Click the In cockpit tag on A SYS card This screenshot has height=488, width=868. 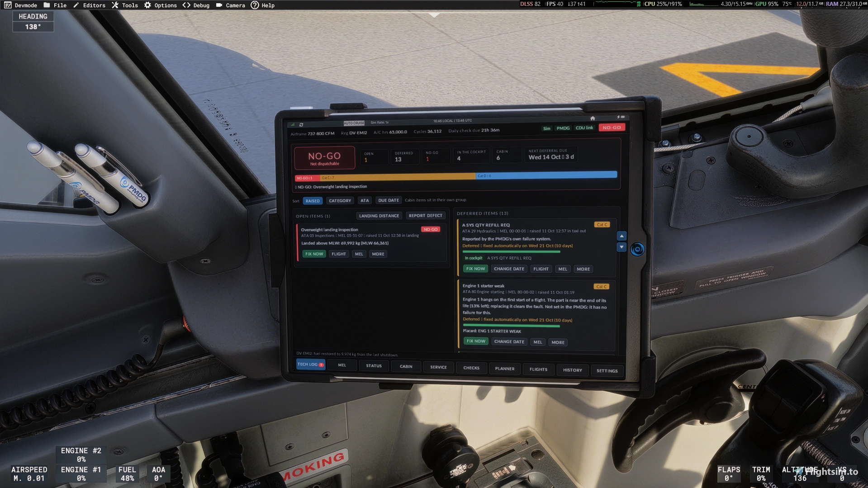pyautogui.click(x=474, y=258)
